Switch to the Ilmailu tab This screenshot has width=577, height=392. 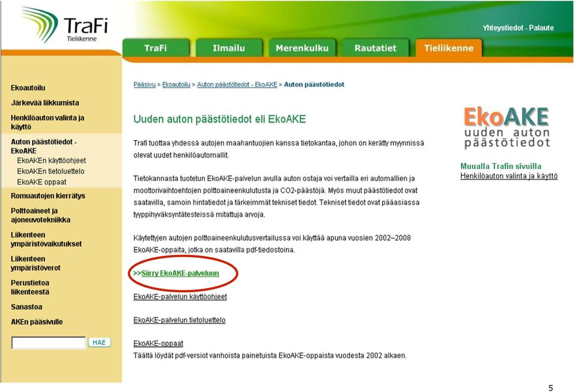tap(228, 48)
